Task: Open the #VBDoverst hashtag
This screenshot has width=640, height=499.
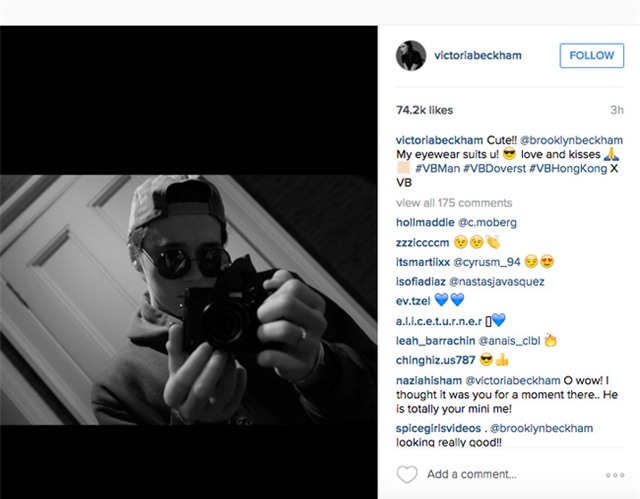Action: pos(494,169)
